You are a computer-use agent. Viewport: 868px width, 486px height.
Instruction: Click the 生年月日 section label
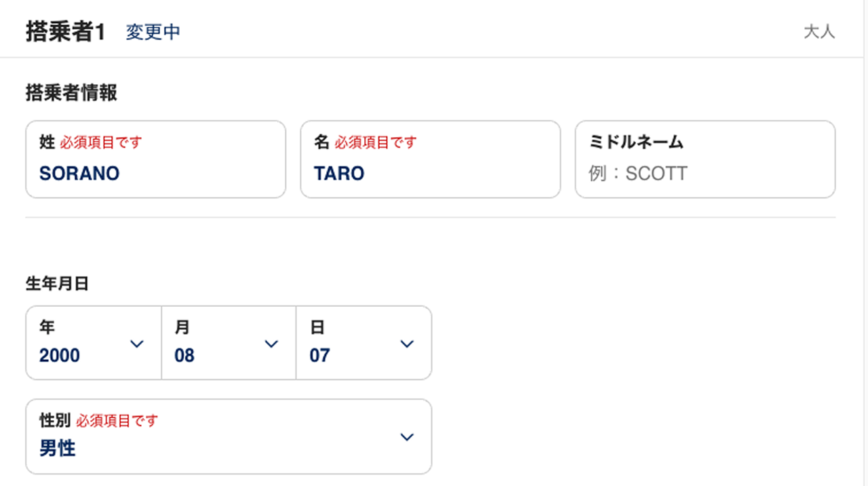[57, 284]
